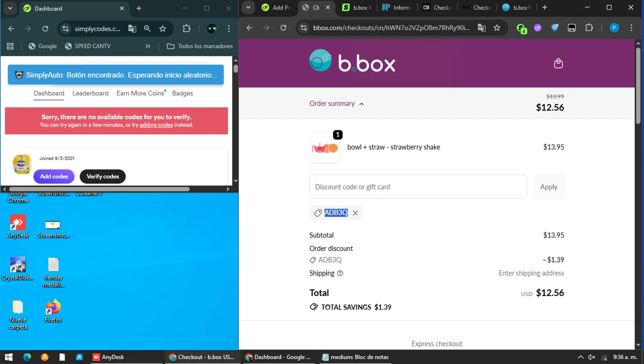
Task: Open extensions puzzle icon in left browser
Action: (x=186, y=29)
